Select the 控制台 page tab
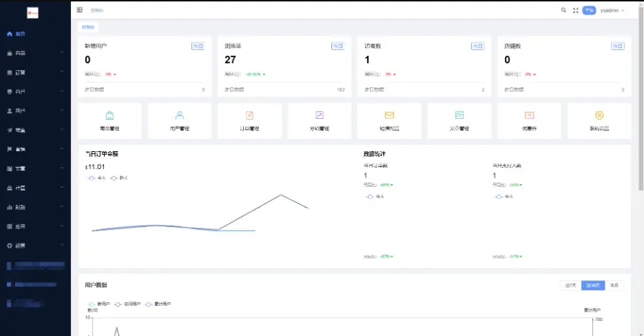 pyautogui.click(x=87, y=27)
